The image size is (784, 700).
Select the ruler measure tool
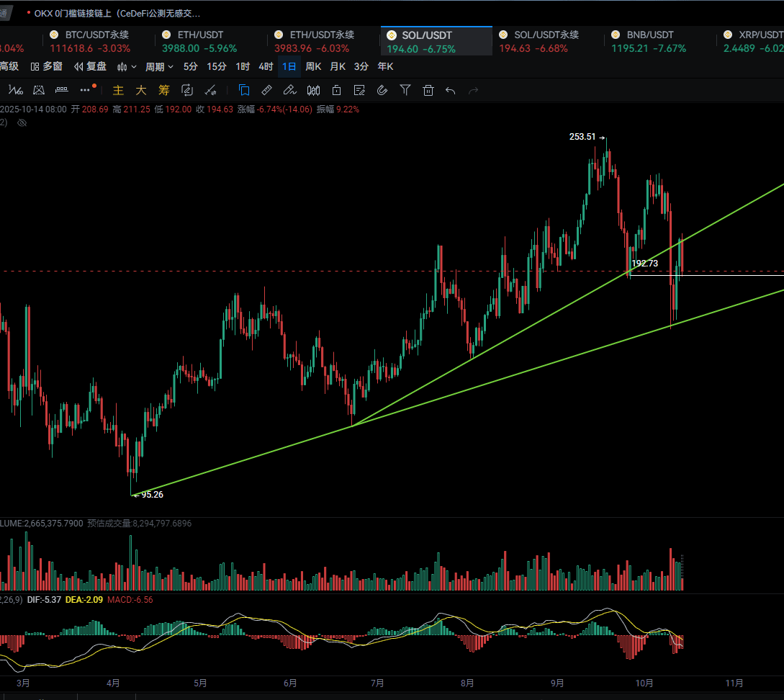(266, 90)
